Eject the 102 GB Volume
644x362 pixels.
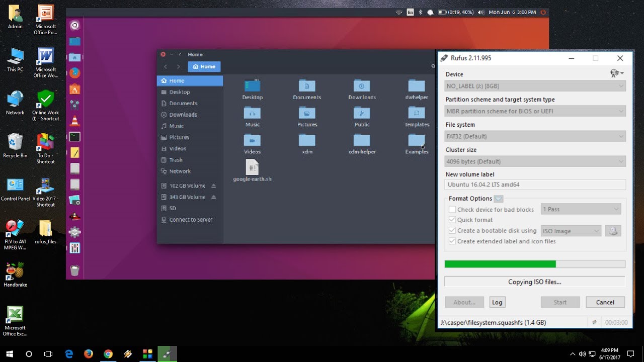[x=213, y=186]
